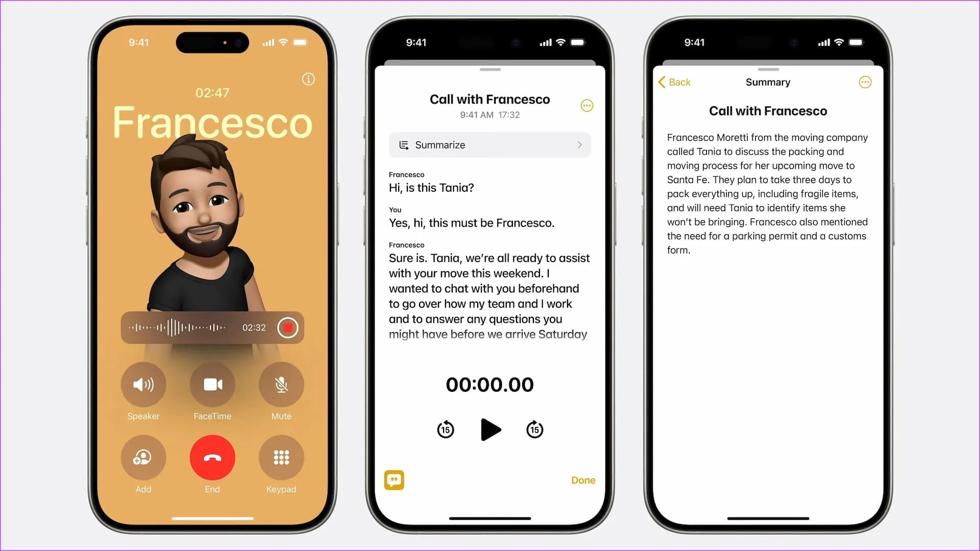The height and width of the screenshot is (551, 980).
Task: Press play to replay recording
Action: [x=489, y=429]
